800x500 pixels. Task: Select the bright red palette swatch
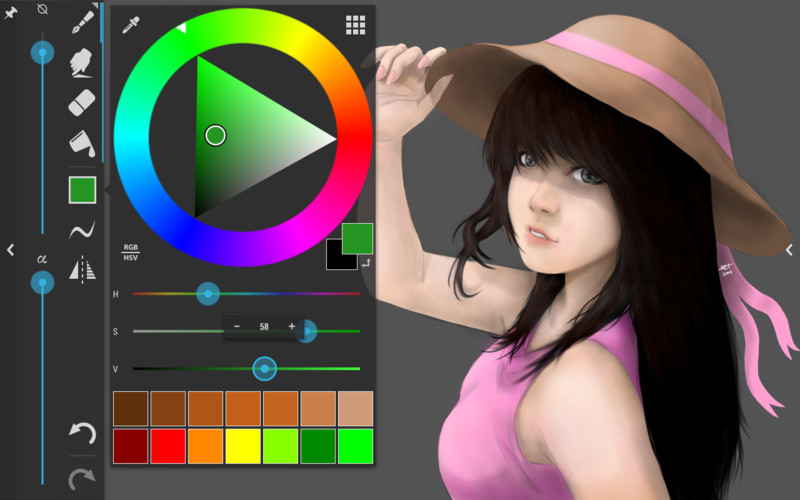click(x=168, y=446)
